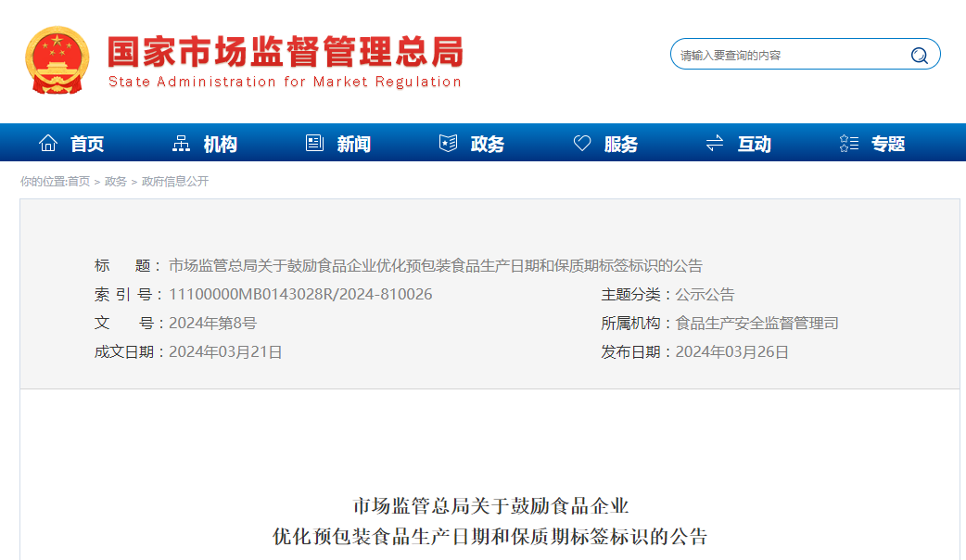Click the book icon next to 政务
966x560 pixels.
449,142
